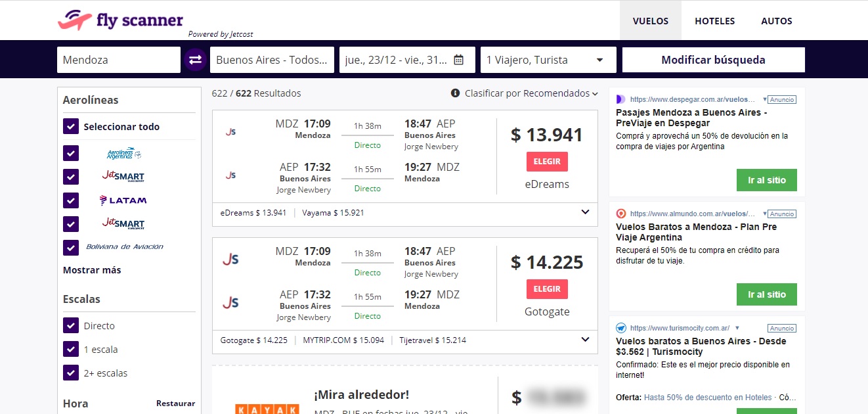Click the Almundo ad favicon

pyautogui.click(x=620, y=214)
